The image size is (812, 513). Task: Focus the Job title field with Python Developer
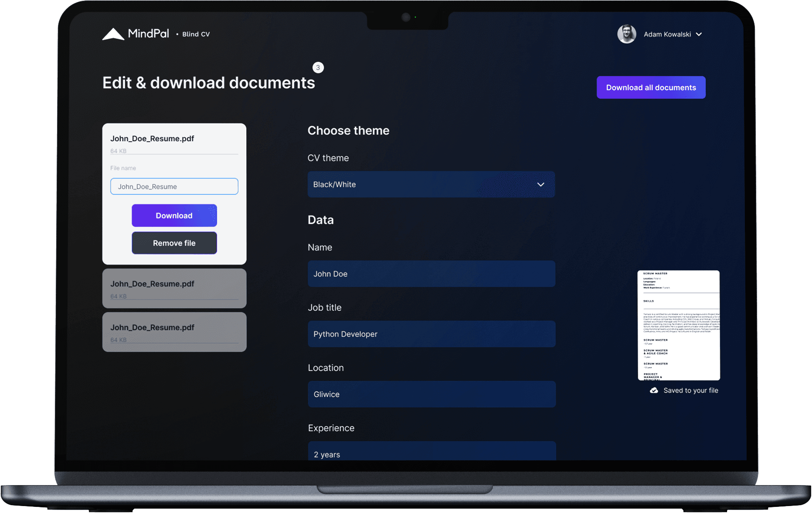point(431,334)
